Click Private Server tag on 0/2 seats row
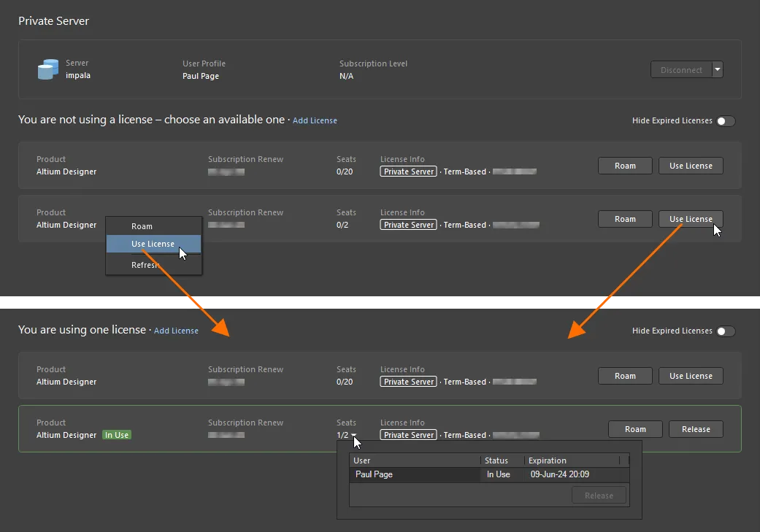Image resolution: width=760 pixels, height=532 pixels. [x=409, y=225]
